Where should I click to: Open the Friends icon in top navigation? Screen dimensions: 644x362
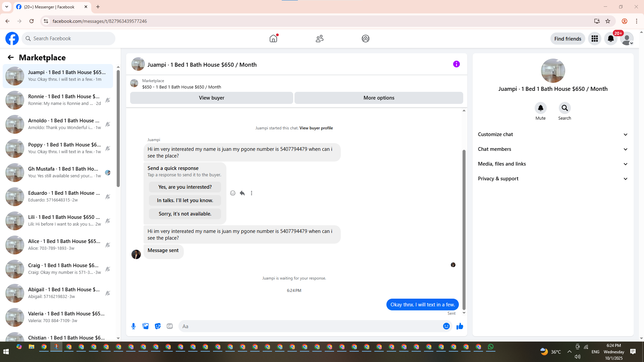click(320, 39)
